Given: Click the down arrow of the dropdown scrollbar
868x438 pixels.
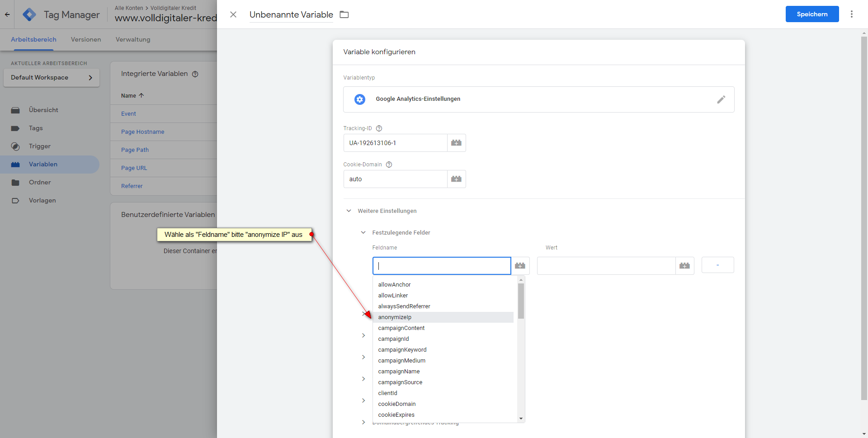Looking at the screenshot, I should pos(521,419).
